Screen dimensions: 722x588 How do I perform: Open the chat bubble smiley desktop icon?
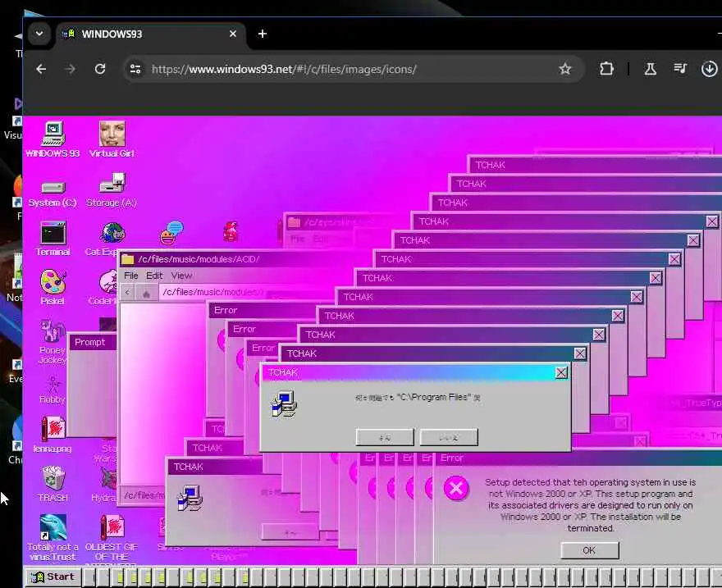coord(171,233)
